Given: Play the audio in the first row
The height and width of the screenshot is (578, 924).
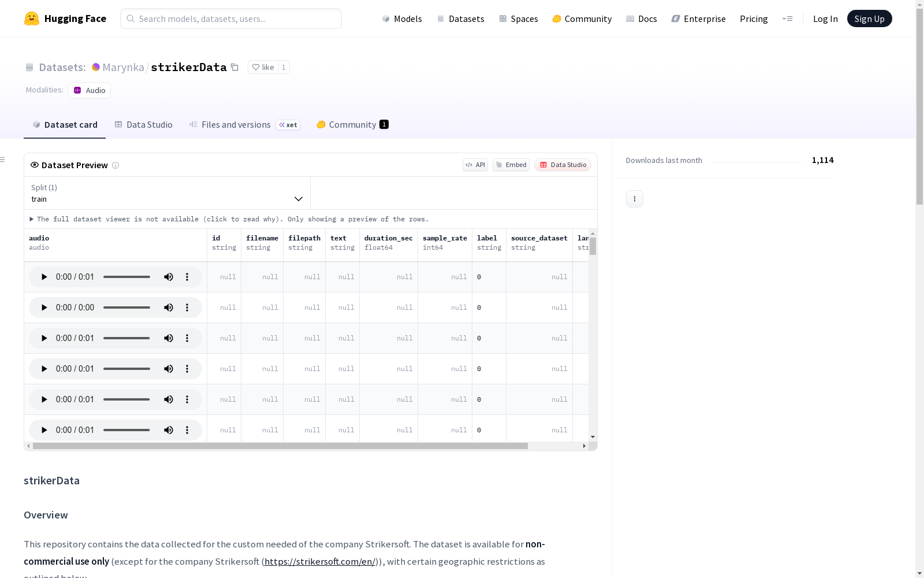Looking at the screenshot, I should point(44,277).
